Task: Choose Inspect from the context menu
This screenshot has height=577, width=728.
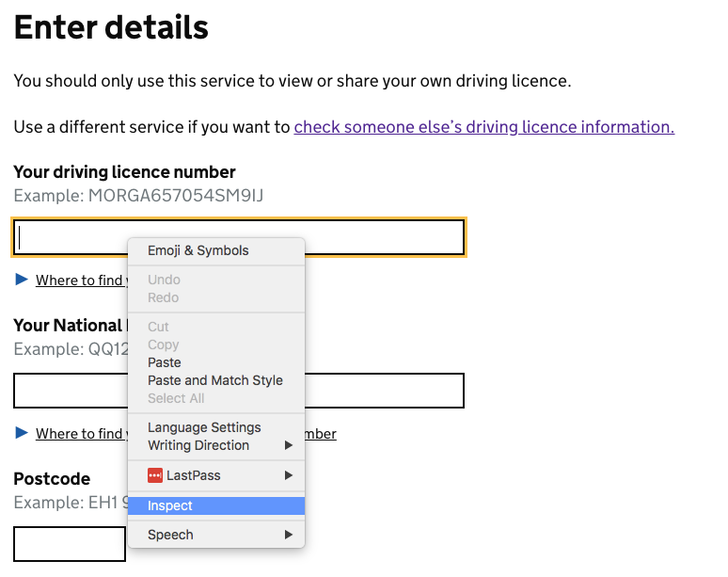Action: (x=216, y=505)
